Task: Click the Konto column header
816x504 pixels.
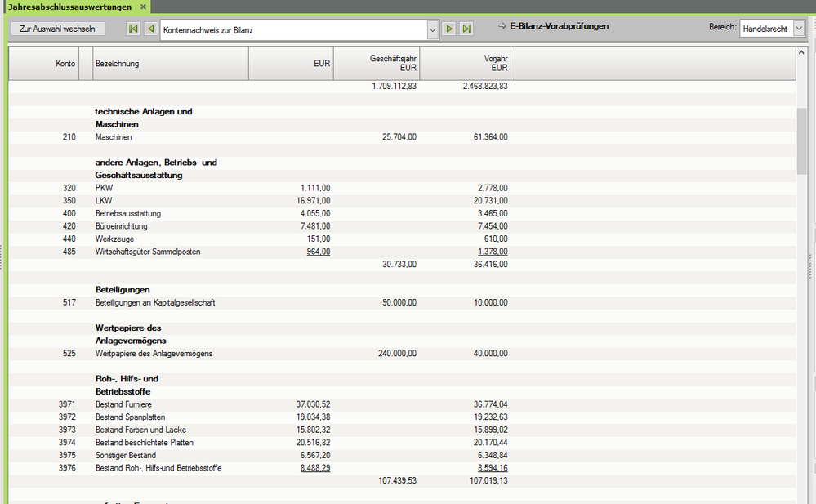Action: pos(44,64)
